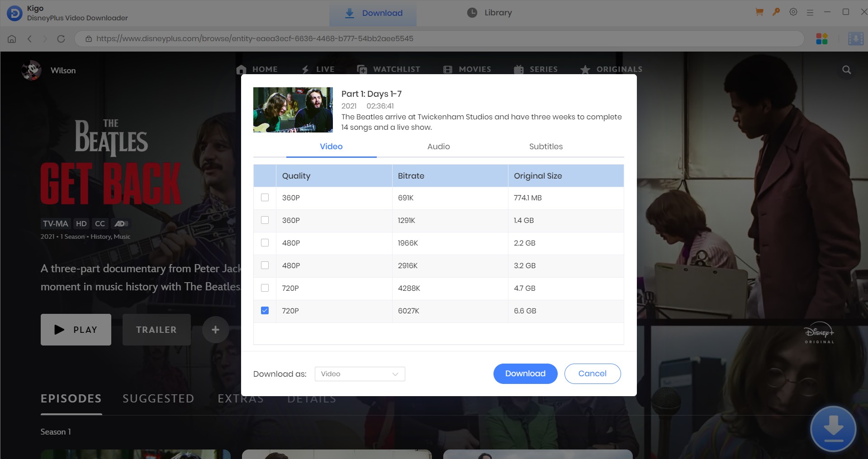Tick the 720P 4288K checkbox
This screenshot has width=868, height=459.
(x=265, y=288)
